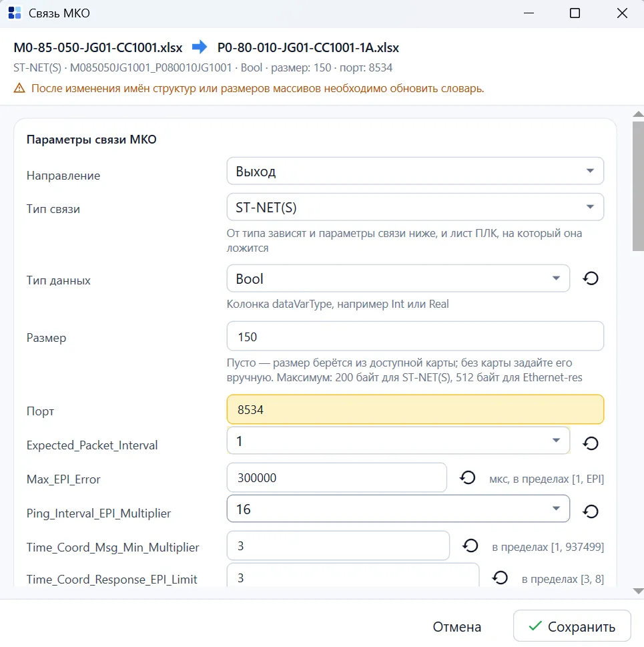Focus the Размер input field
This screenshot has width=644, height=647.
tap(415, 337)
